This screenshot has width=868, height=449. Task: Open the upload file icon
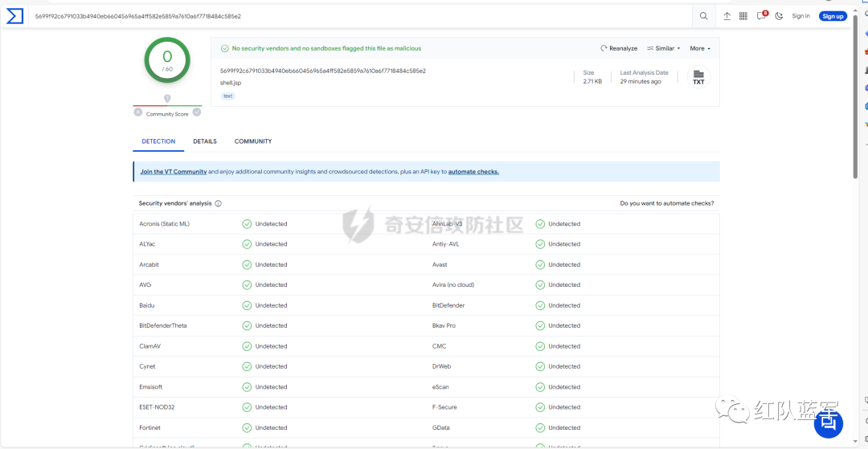(727, 16)
